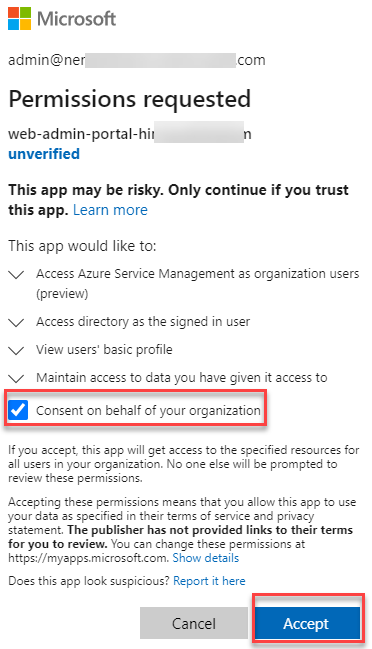Select the signed-in admin email address
Viewport: 372px width, 649px height.
point(137,60)
